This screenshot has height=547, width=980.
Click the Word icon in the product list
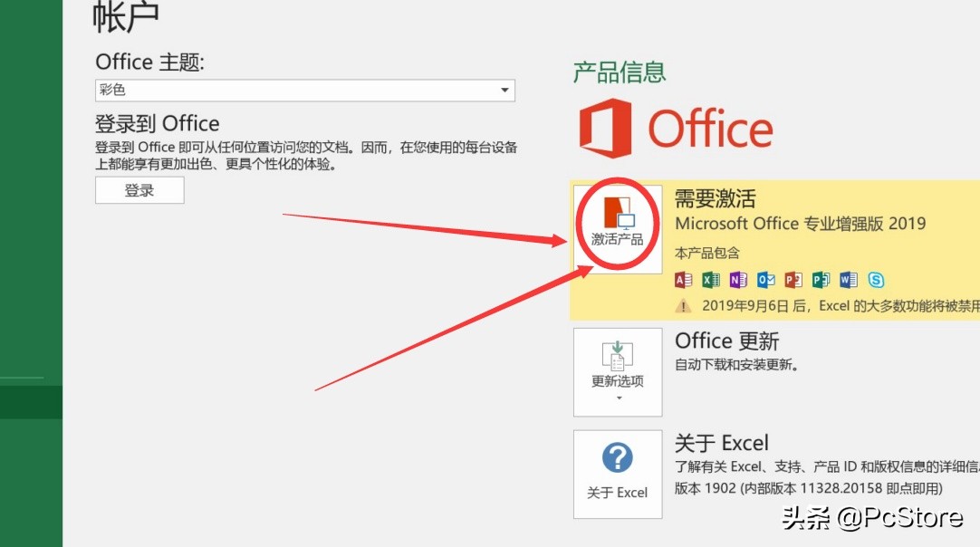click(849, 280)
